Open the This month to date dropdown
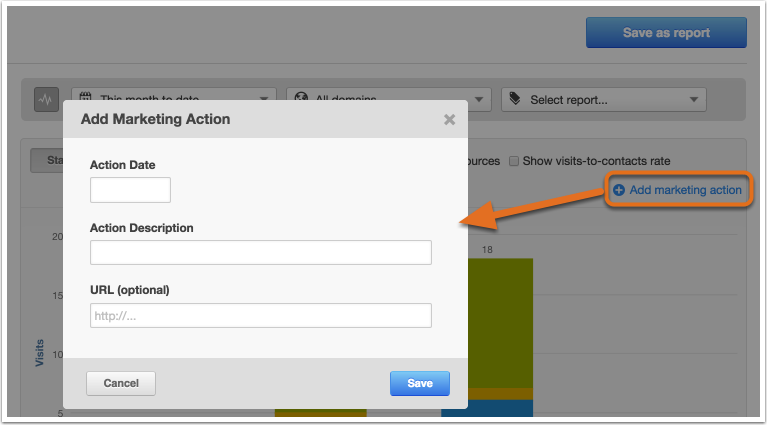This screenshot has width=767, height=425. pos(174,94)
